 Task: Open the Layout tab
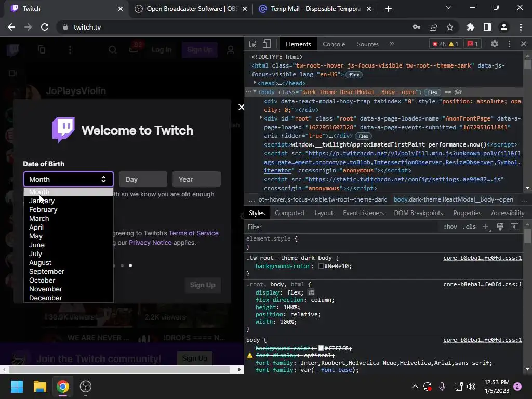[323, 213]
